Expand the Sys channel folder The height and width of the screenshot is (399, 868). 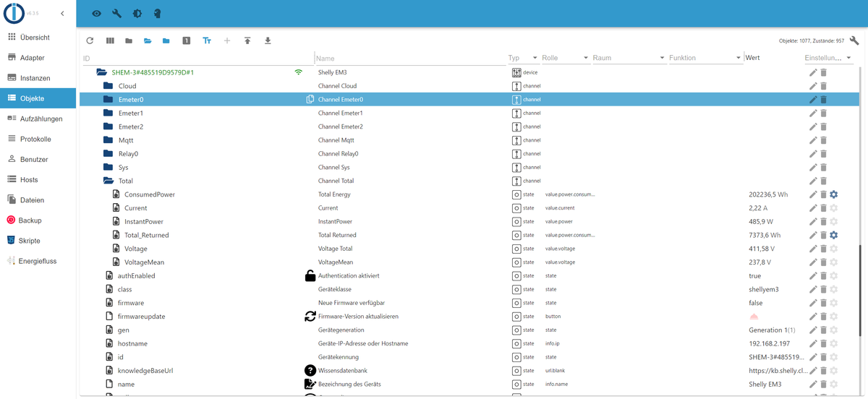point(108,168)
